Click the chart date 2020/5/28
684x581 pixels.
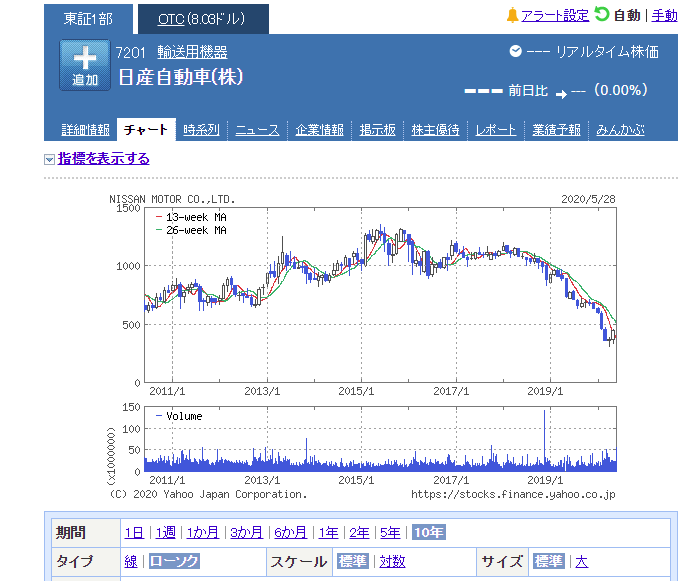[x=588, y=199]
